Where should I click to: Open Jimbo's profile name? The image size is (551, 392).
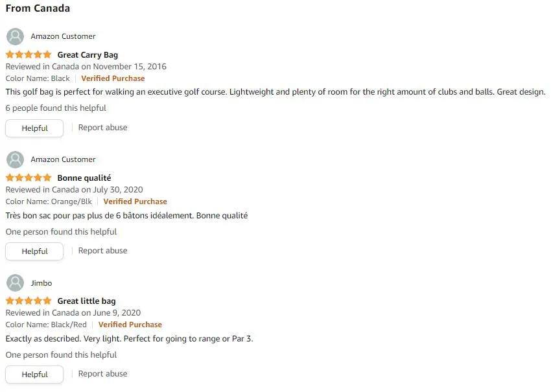(41, 283)
